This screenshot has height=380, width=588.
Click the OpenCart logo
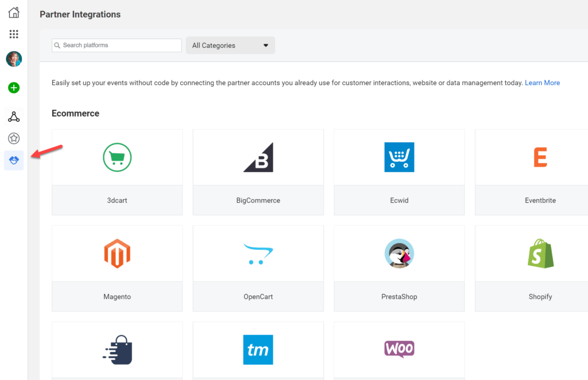pos(258,254)
